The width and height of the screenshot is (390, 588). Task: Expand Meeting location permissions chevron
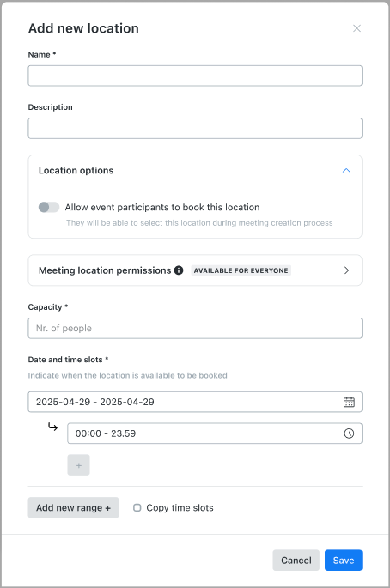point(346,270)
